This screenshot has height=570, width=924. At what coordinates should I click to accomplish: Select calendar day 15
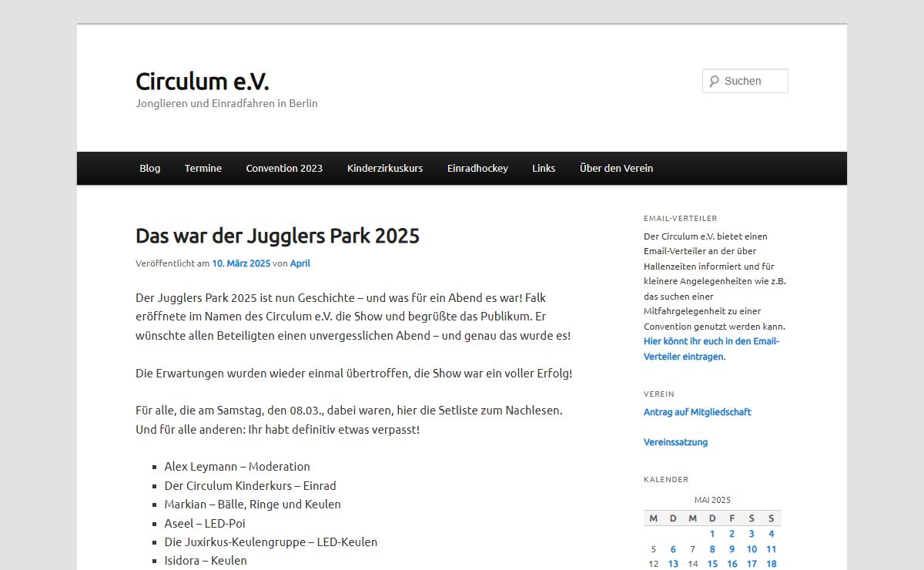[712, 564]
